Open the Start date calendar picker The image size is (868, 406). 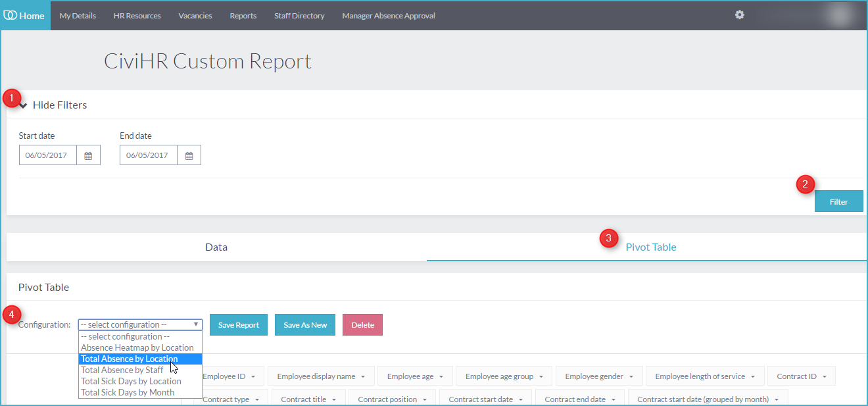(88, 155)
